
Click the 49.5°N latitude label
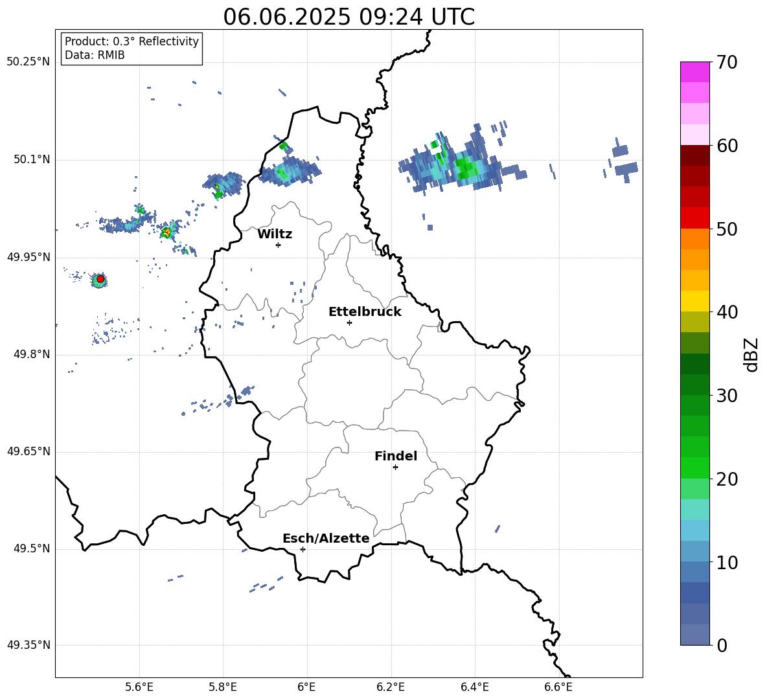(x=32, y=548)
